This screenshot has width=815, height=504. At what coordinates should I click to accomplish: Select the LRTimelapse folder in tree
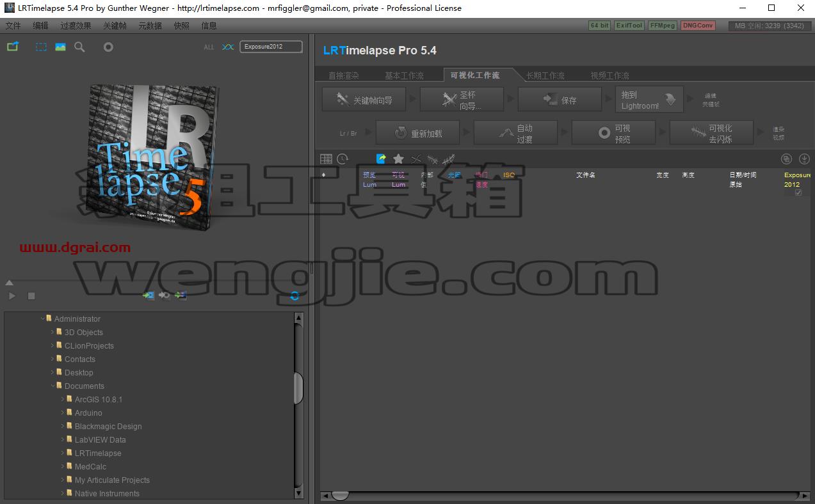(x=97, y=453)
